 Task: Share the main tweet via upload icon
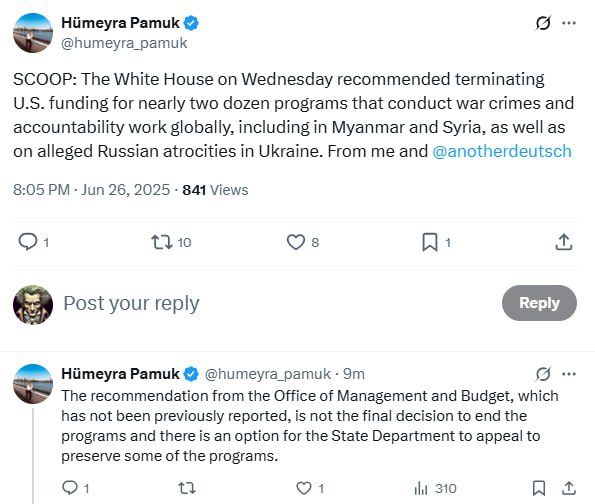(564, 242)
